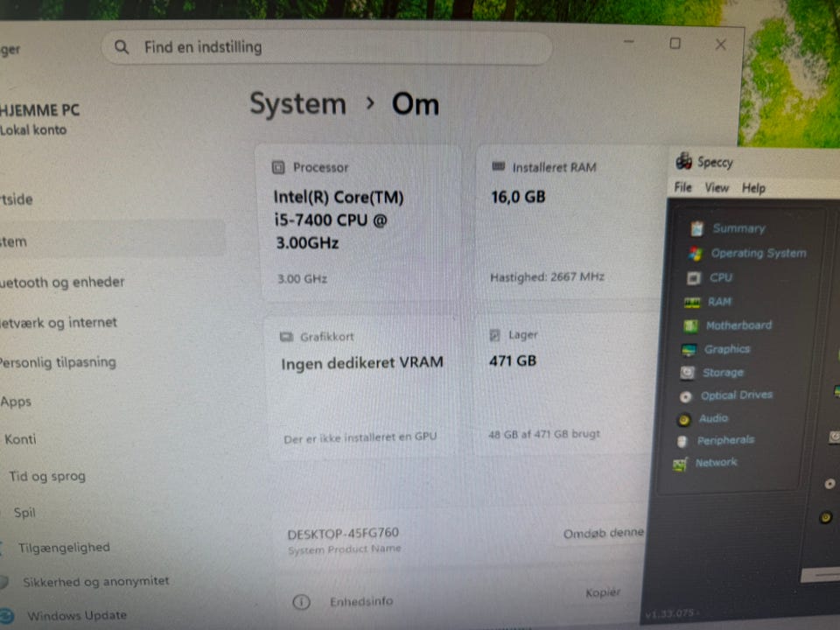Click the Lager 471 GB storage card
Screen dimensions: 840x630
point(563,385)
